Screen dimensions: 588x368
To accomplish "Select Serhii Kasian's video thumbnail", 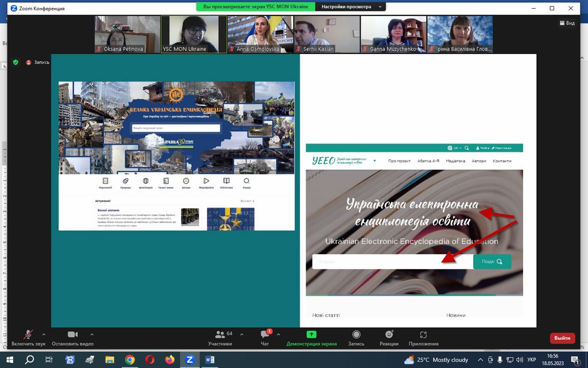I will point(327,34).
